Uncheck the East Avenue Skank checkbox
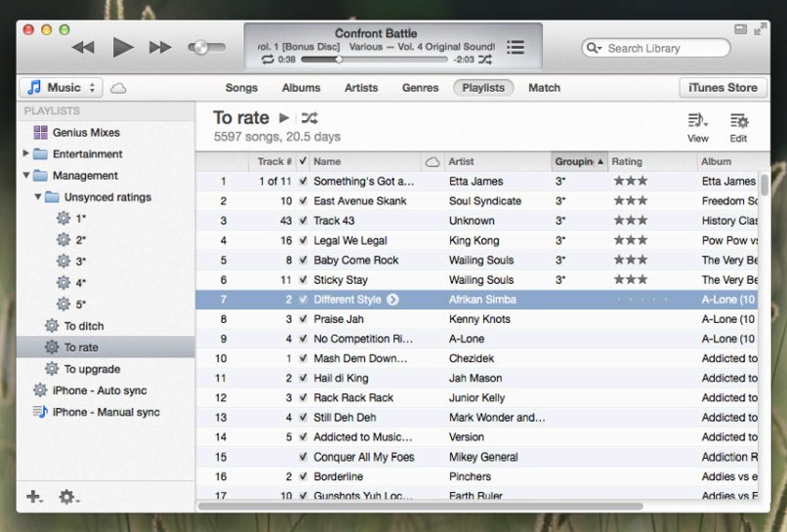787x532 pixels. pos(303,201)
